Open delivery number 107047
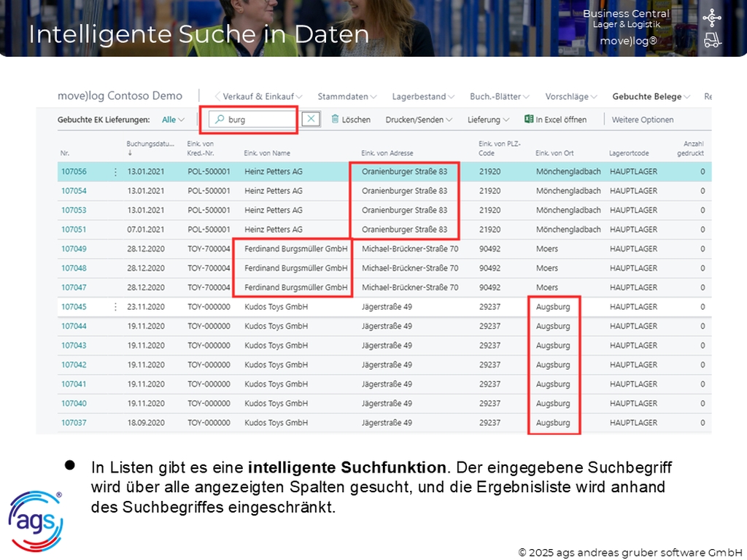The image size is (747, 560). click(74, 287)
